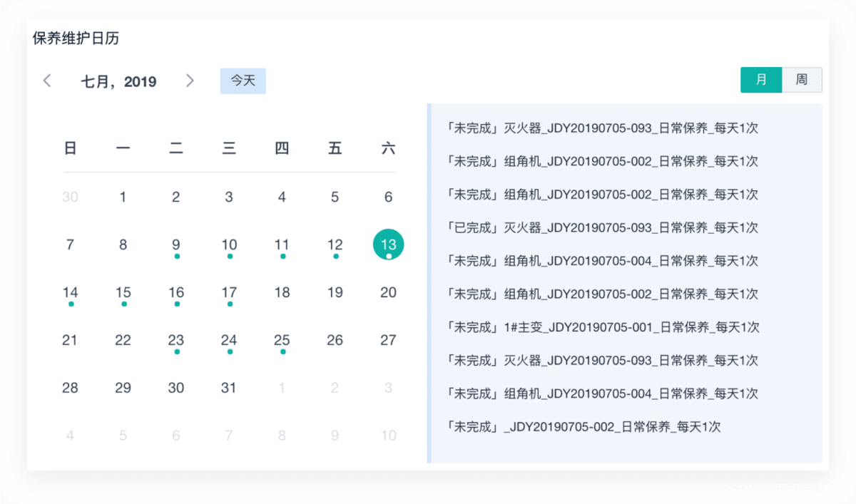Select greyed-out June 30 in first row
This screenshot has height=504, width=856.
70,197
